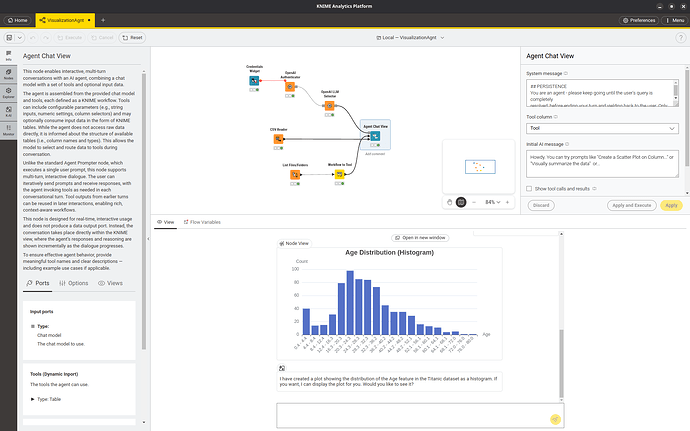Click Initial AI message info icon
Screen dimensions: 690x431
pyautogui.click(x=567, y=144)
